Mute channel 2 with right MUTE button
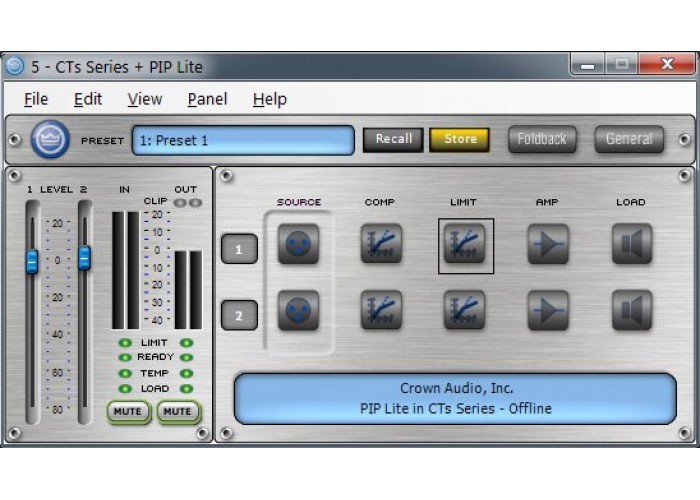The image size is (700, 500). coord(178,412)
